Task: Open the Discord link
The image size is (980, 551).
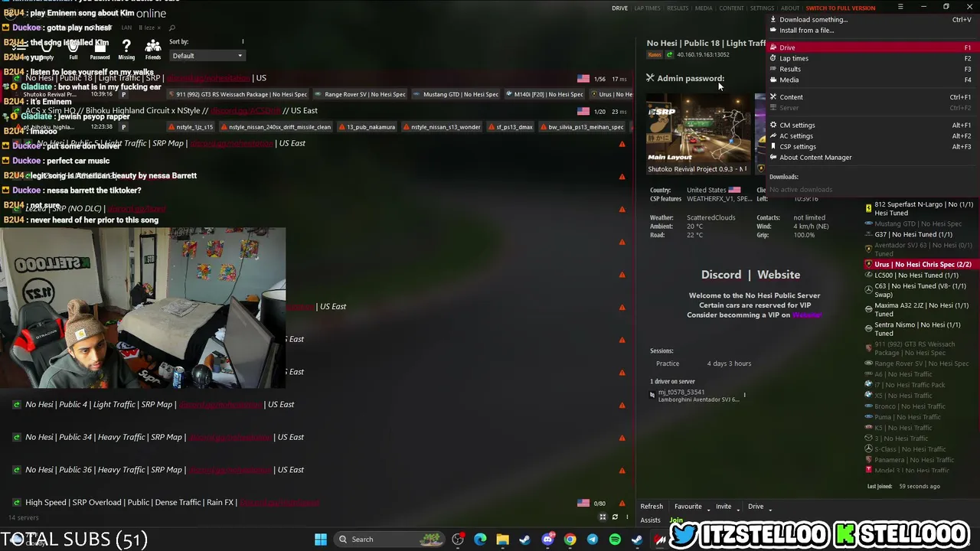Action: (x=721, y=275)
